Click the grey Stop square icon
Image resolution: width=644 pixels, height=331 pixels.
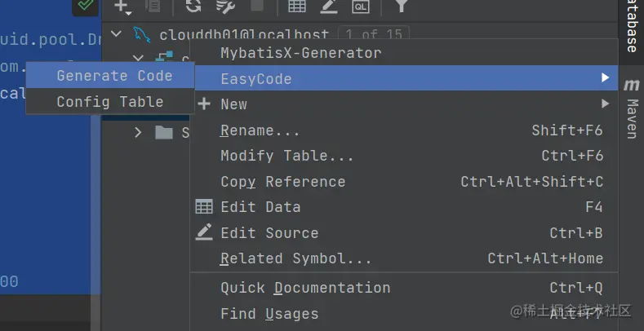coord(256,5)
